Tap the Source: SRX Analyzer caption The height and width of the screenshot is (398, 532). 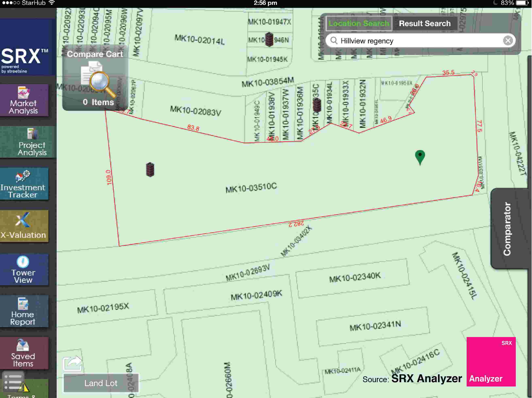pyautogui.click(x=412, y=379)
